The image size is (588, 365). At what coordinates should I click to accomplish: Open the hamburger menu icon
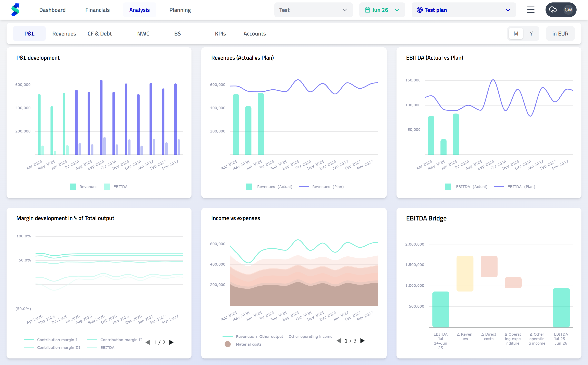click(531, 10)
